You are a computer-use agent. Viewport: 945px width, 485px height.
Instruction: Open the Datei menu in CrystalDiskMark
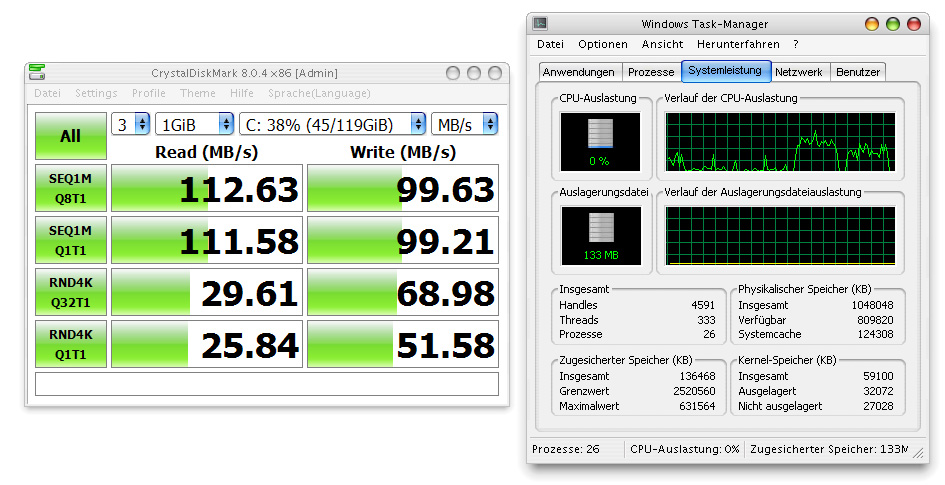(x=47, y=93)
